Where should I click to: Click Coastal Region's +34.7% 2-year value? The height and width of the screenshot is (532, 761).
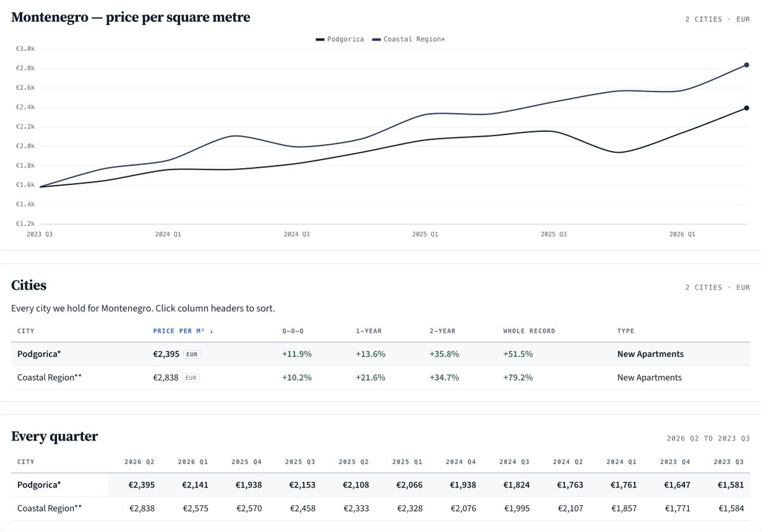(x=444, y=377)
